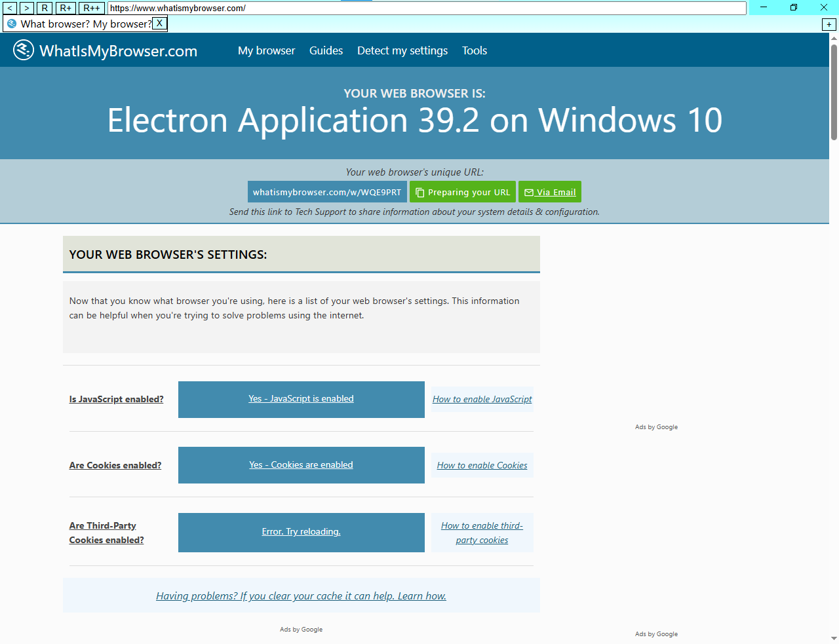This screenshot has width=839, height=644.
Task: Click the unique URL whatismybrowser.com/w/WQE9PRT
Action: pos(327,192)
